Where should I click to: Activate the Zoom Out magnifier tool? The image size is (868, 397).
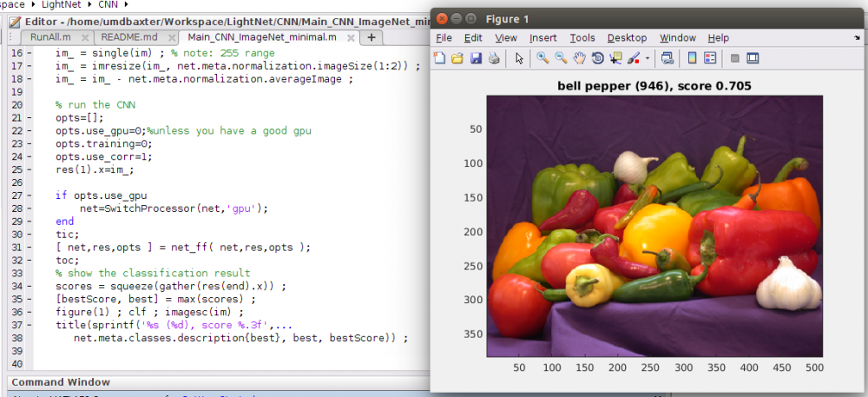coord(561,58)
